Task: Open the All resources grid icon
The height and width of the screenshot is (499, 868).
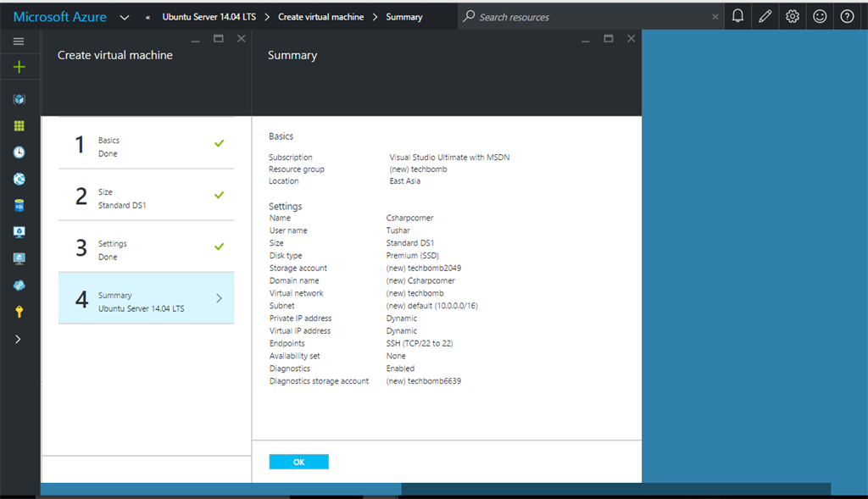Action: click(19, 126)
